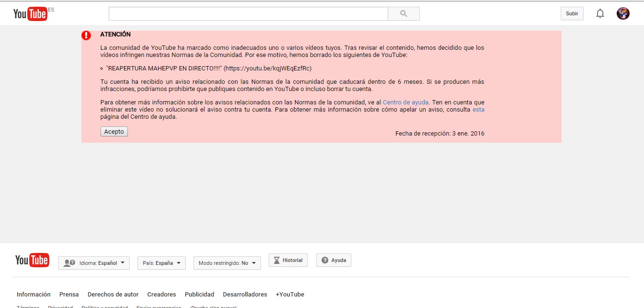Open the 'esta' appeal page link
644x308 pixels.
pos(478,110)
